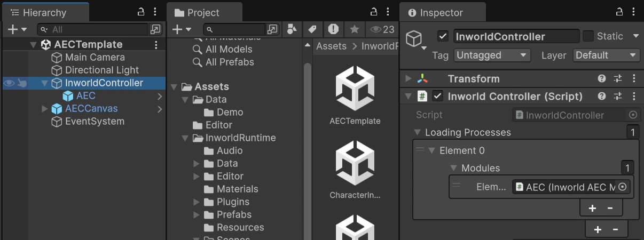The width and height of the screenshot is (644, 240).
Task: Click the project tree scrollbar
Action: [x=308, y=150]
